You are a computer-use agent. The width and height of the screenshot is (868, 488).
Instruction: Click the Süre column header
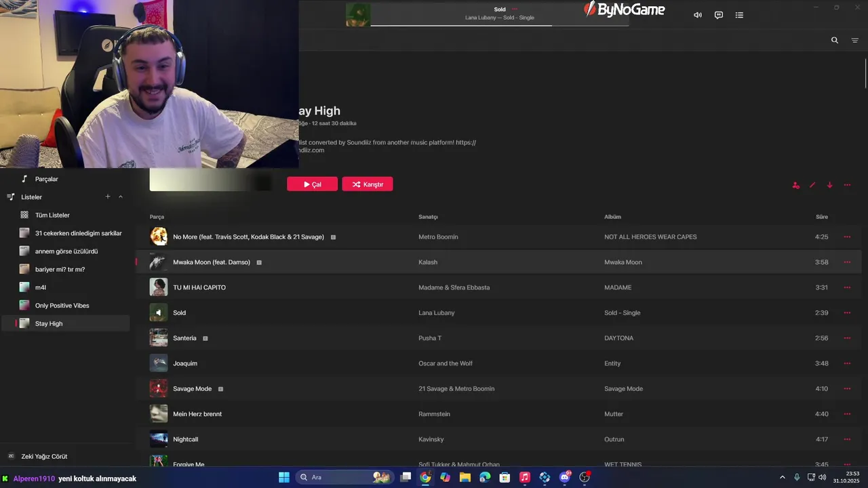tap(822, 217)
